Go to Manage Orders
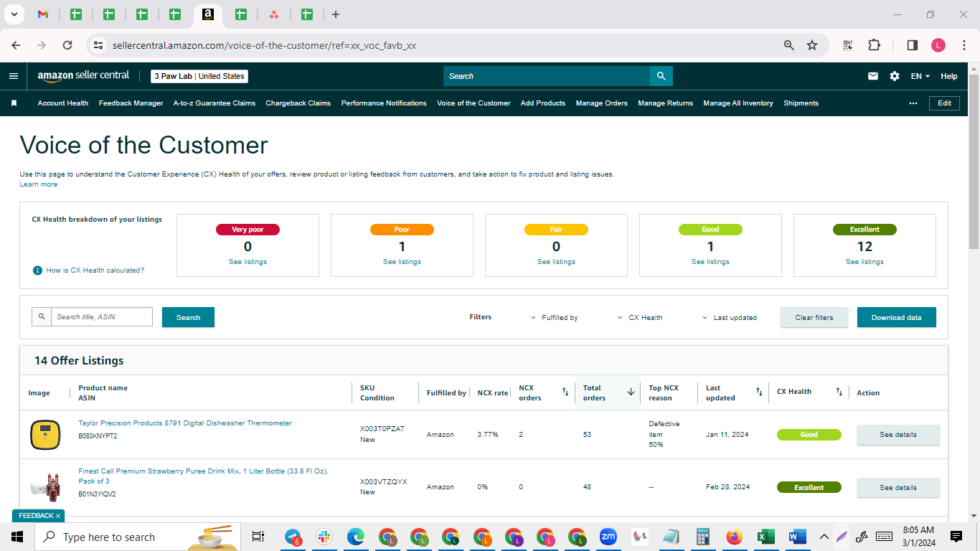 (601, 103)
